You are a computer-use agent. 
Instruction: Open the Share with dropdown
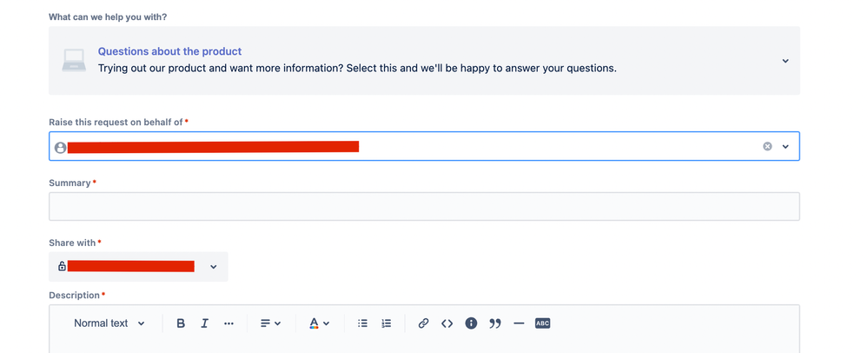138,267
